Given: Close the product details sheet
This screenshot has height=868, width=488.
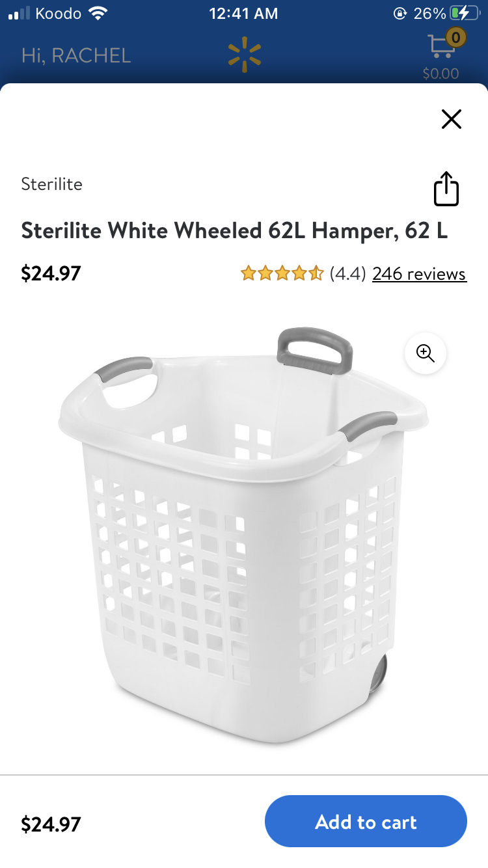Looking at the screenshot, I should 451,119.
